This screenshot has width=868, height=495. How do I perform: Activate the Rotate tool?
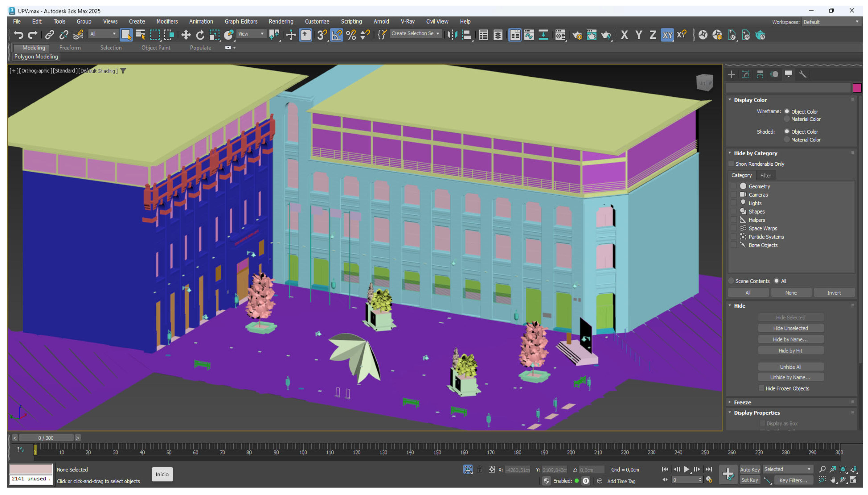(200, 35)
